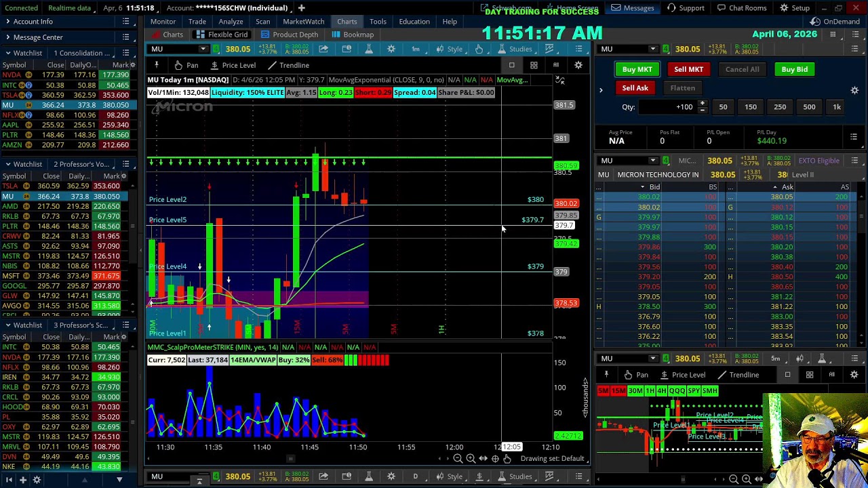Open MU symbol dropdown in small 5m chart
The width and height of the screenshot is (868, 488).
tap(652, 359)
